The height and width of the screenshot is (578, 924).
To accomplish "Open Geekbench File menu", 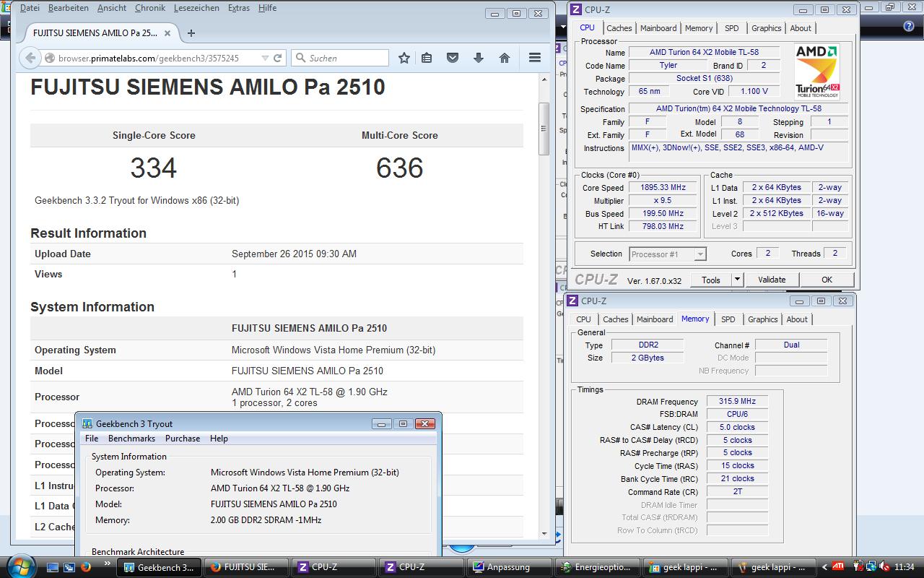I will click(x=92, y=439).
